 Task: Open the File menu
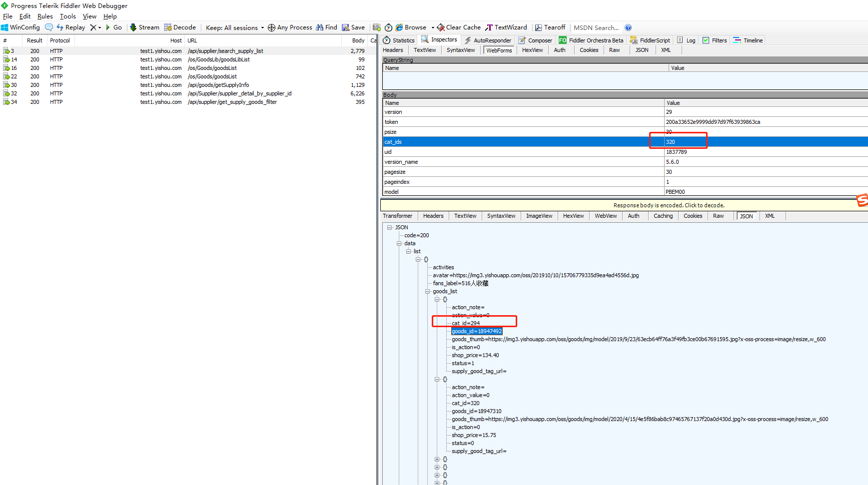pos(7,16)
